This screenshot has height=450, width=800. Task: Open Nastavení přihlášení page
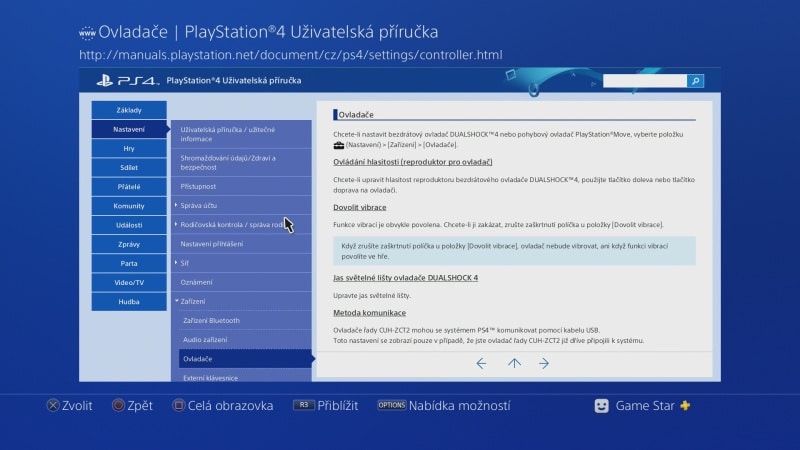pos(241,244)
